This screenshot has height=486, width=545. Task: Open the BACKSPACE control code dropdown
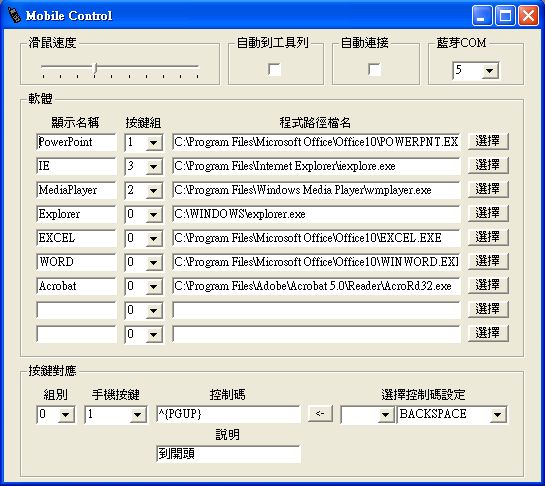[x=498, y=414]
